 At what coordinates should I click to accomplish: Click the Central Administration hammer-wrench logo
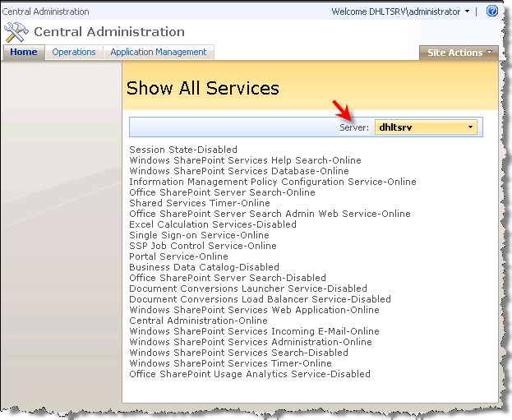(x=16, y=32)
